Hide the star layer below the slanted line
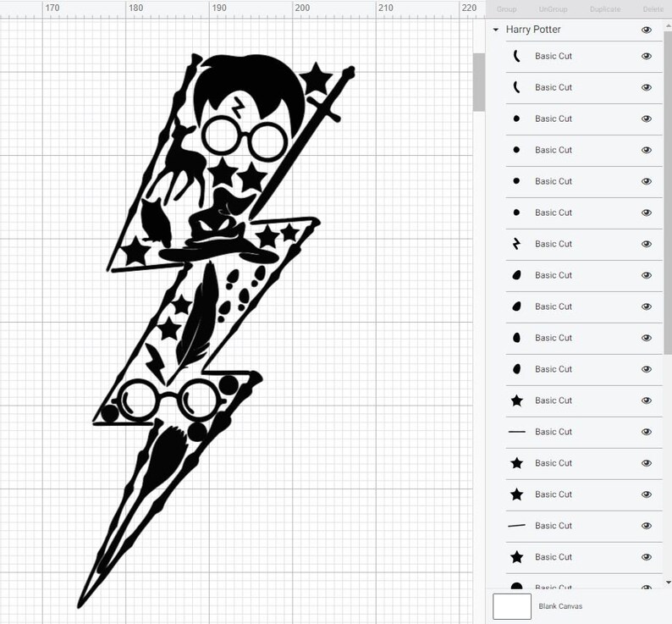Screen dimensions: 672x624 (647, 557)
